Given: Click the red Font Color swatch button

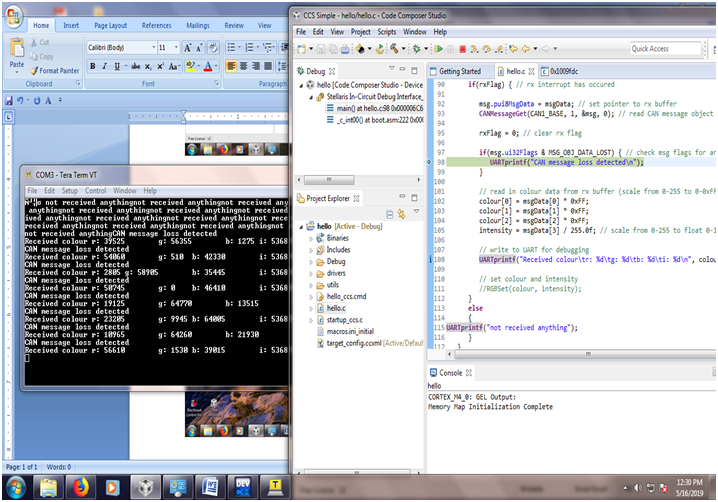Looking at the screenshot, I should coord(208,66).
